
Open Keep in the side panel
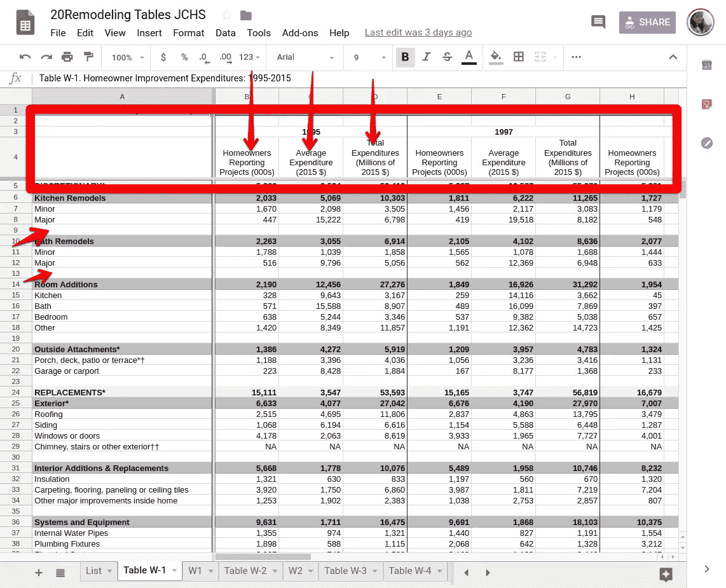[706, 104]
